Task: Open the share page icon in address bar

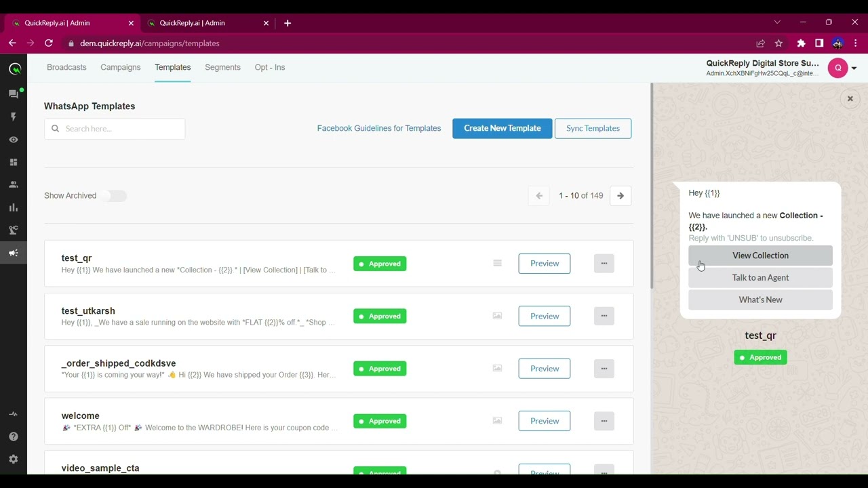Action: 760,43
